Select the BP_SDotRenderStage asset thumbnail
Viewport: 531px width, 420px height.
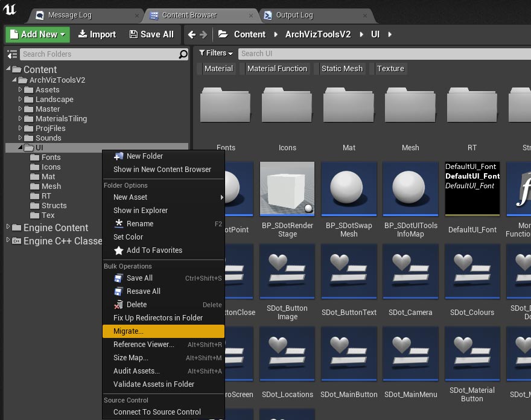coord(287,189)
